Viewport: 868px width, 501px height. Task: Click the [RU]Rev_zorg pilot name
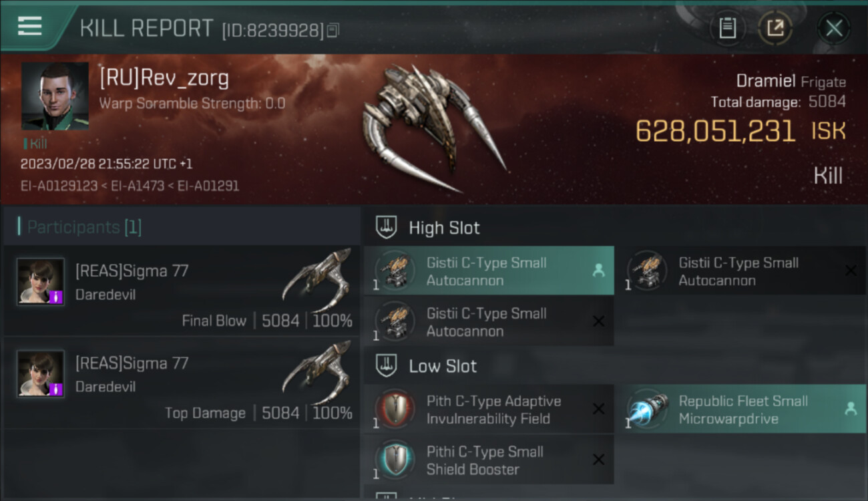[164, 78]
